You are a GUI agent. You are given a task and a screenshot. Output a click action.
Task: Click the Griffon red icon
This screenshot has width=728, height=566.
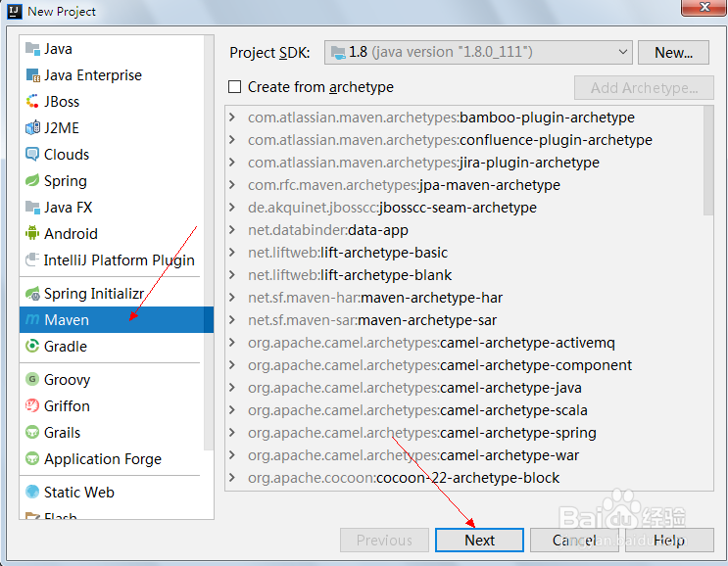32,405
